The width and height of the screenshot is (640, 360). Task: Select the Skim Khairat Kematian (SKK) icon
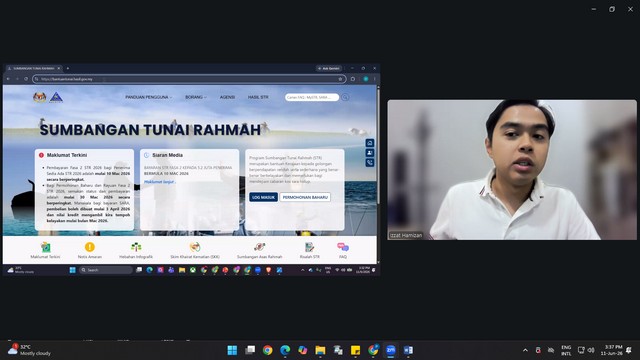tap(195, 247)
